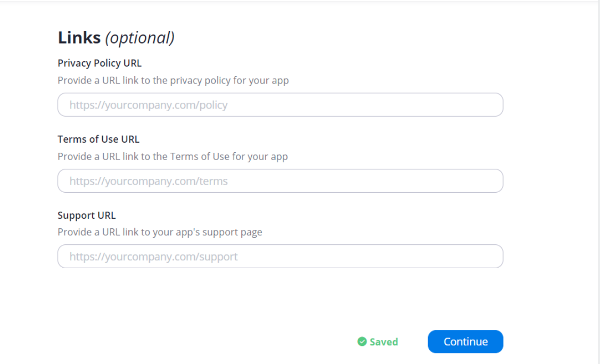The width and height of the screenshot is (600, 364).
Task: Focus the Support URL input field
Action: click(280, 257)
